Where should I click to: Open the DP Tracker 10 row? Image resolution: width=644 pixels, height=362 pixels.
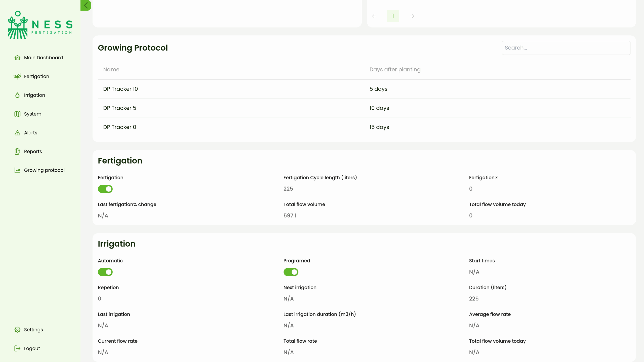120,89
